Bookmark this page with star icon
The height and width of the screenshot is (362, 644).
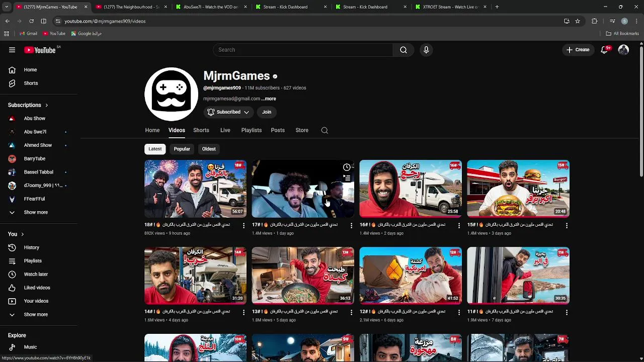click(x=578, y=21)
